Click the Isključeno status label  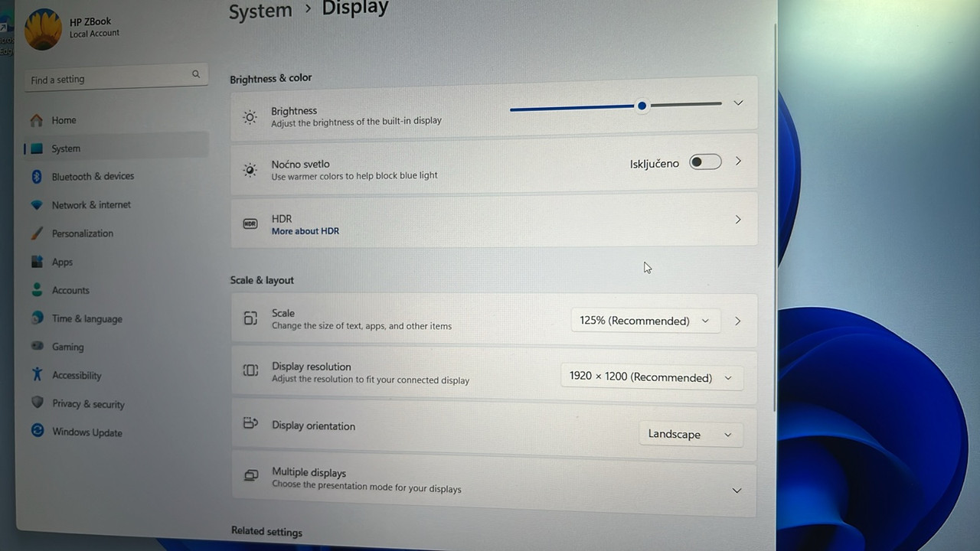coord(655,164)
